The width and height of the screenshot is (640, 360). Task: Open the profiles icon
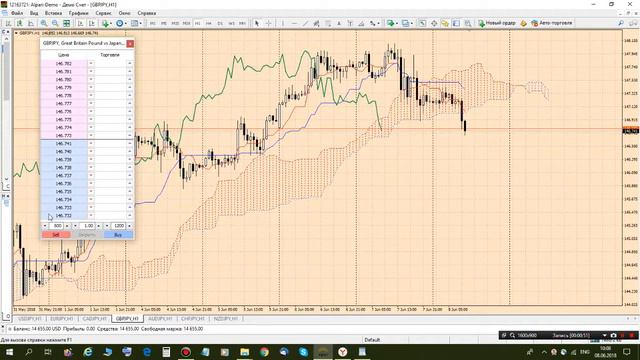click(405, 23)
